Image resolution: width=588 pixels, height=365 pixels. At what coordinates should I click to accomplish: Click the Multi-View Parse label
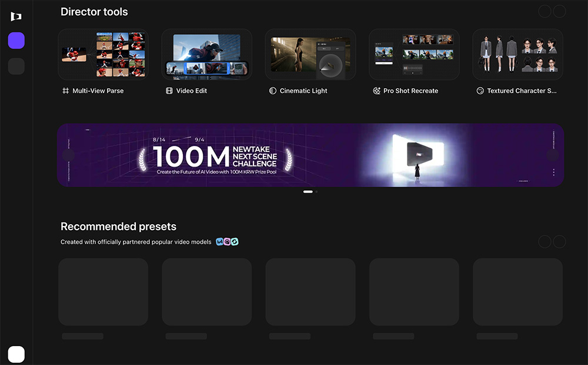point(98,91)
